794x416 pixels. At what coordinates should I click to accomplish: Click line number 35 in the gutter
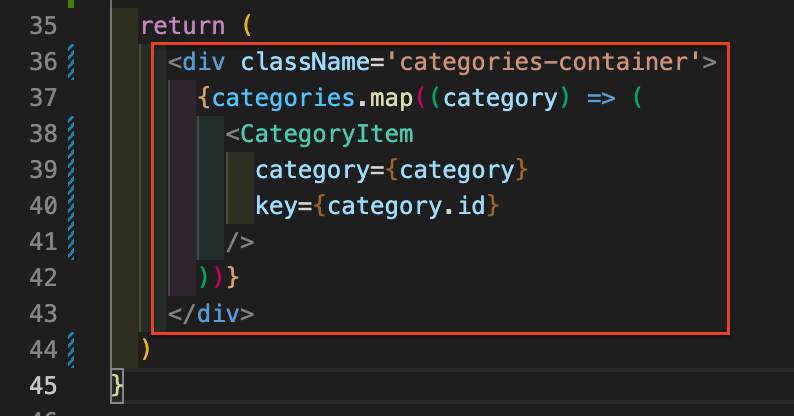[43, 25]
